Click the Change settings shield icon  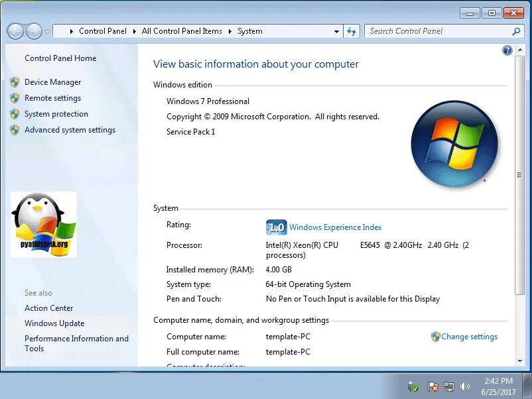436,337
